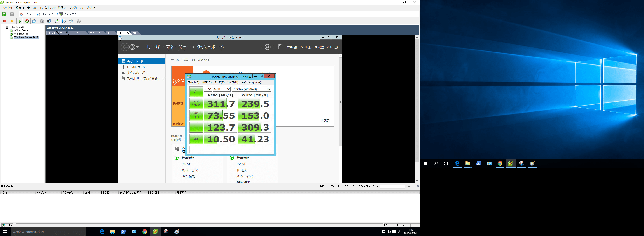
Task: Click the console pane vertical scrollbar down arrow
Action: click(417, 181)
